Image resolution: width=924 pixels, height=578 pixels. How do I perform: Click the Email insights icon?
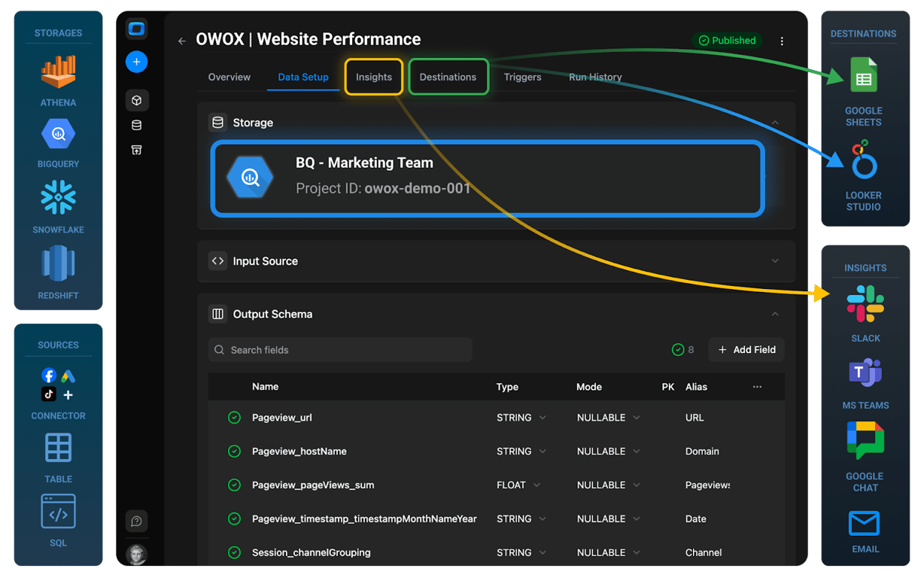(x=865, y=522)
